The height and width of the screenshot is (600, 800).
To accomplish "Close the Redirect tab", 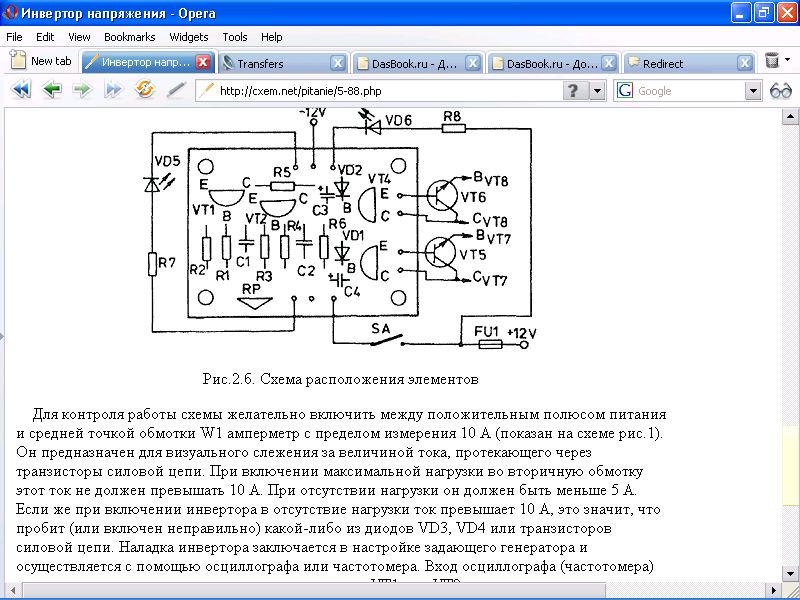I will tap(744, 63).
